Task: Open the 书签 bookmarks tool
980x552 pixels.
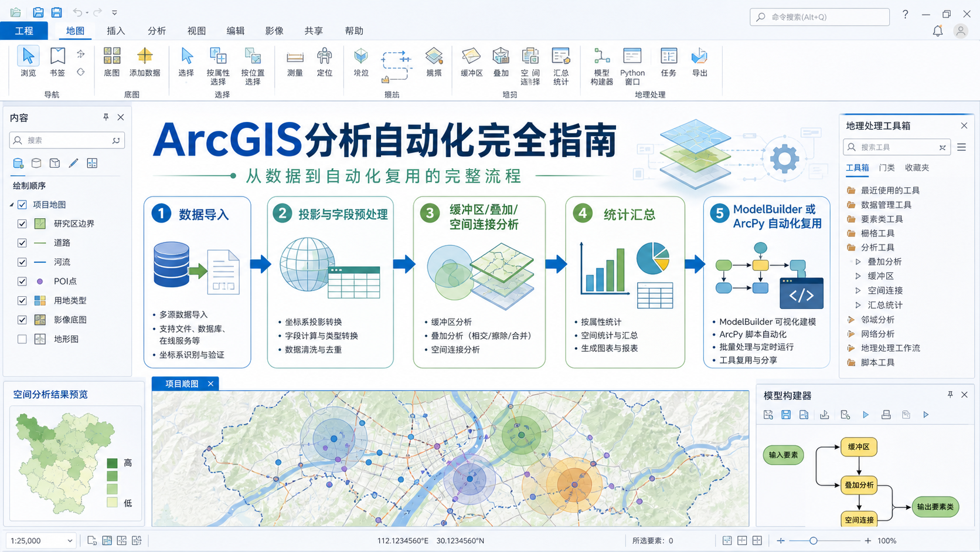Action: pos(57,61)
